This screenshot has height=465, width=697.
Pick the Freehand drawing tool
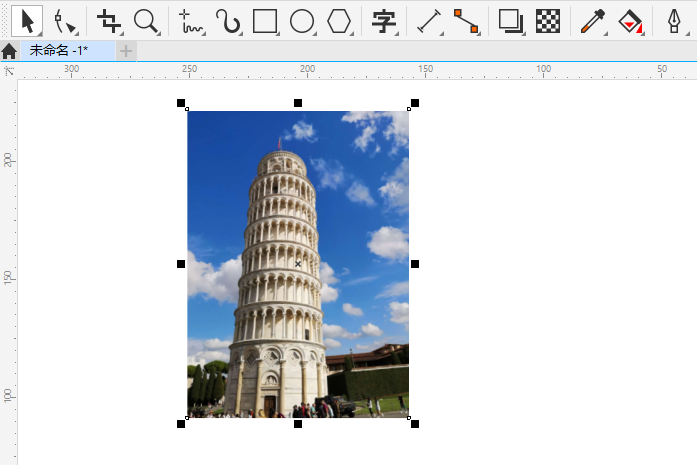click(190, 20)
